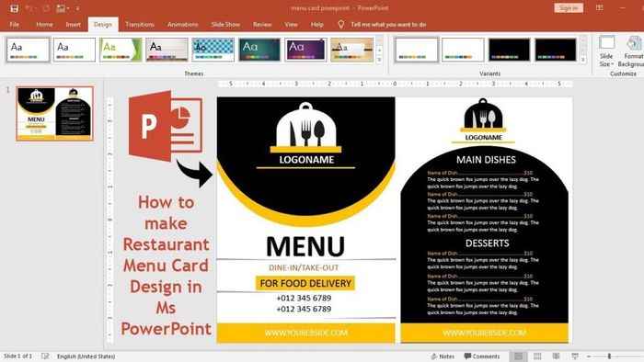Select DINE-IN/TAKE-OUT text on slide

304,267
